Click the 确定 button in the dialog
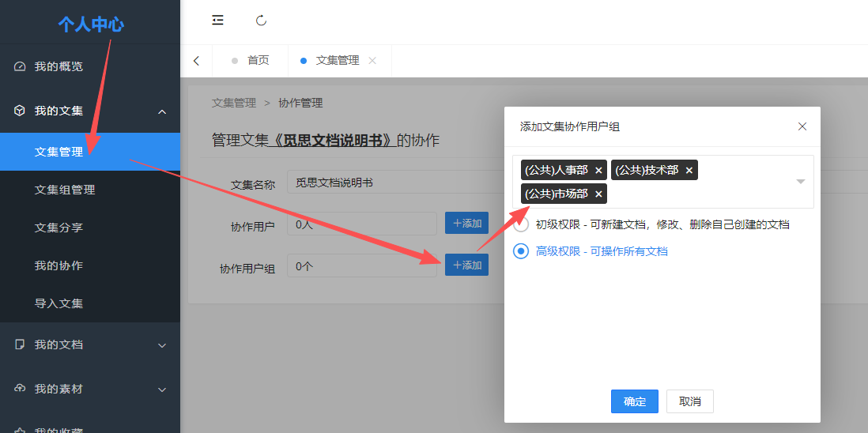Viewport: 868px width, 433px height. click(x=635, y=401)
